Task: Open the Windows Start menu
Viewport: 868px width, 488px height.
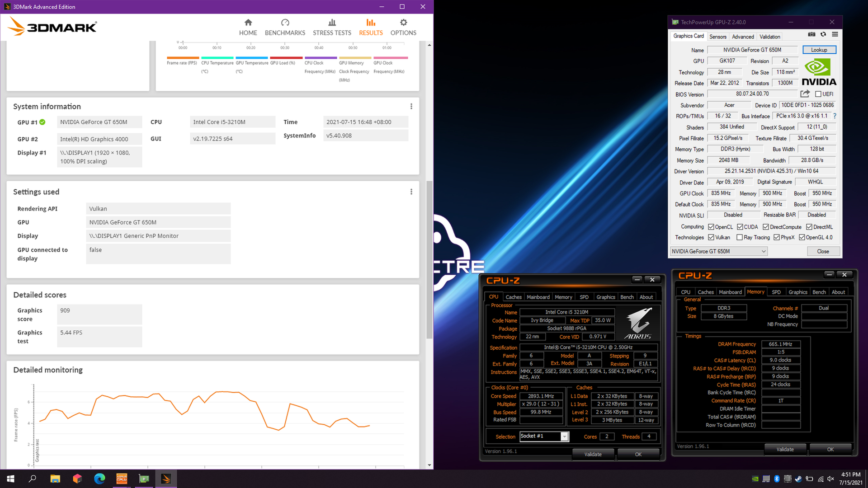Action: [x=10, y=479]
